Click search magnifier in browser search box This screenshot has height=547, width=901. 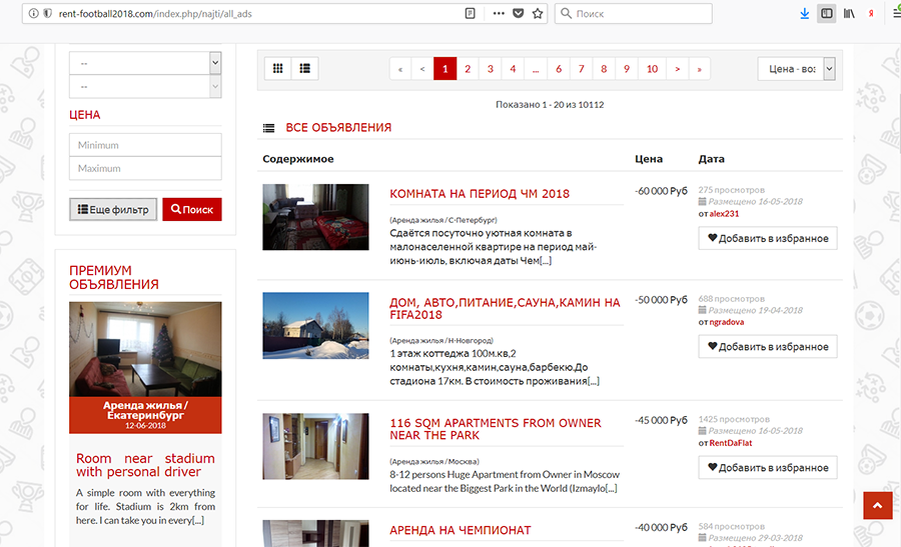coord(566,13)
